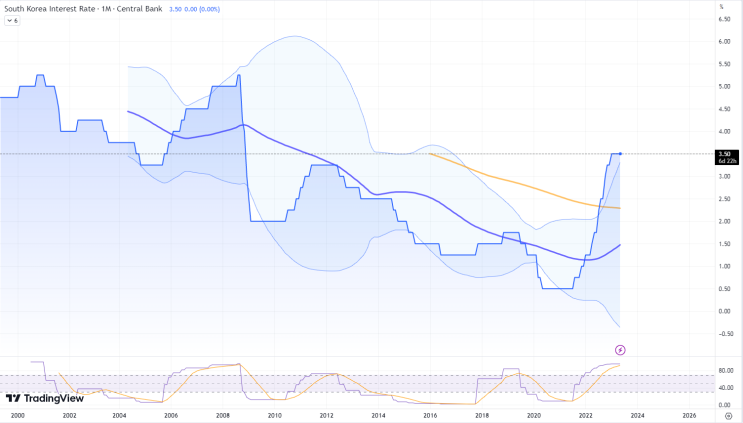Image resolution: width=743 pixels, height=423 pixels.
Task: Click the 80.00 oscillator scale label
Action: click(x=725, y=370)
